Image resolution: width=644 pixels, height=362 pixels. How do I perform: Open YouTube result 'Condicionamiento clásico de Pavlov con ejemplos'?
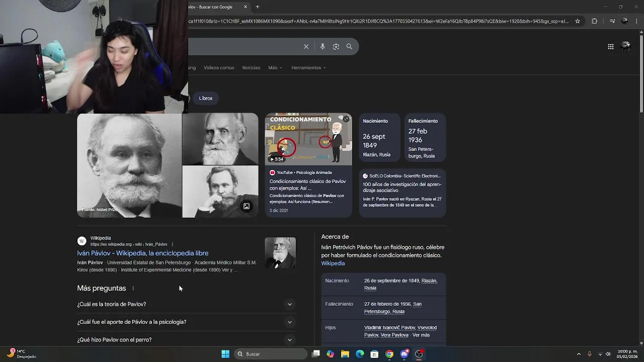click(308, 185)
